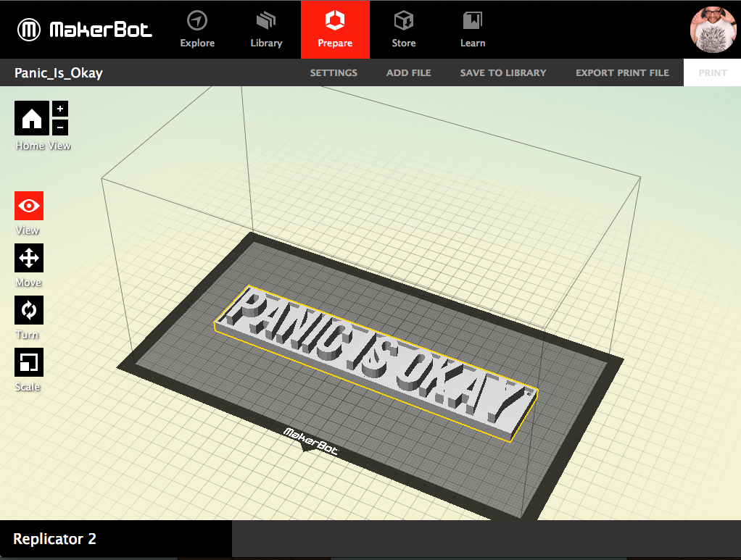The image size is (741, 560).
Task: Click the MakerBot logo
Action: (x=86, y=30)
